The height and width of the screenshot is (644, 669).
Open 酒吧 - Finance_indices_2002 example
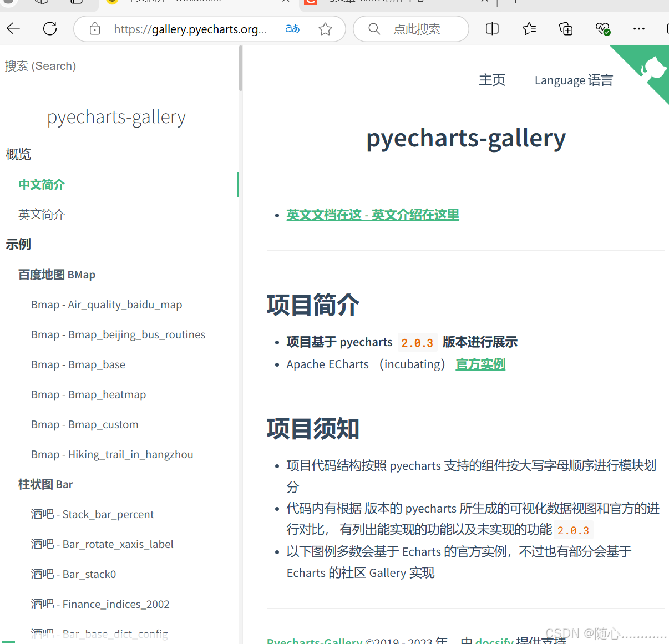[x=100, y=604]
